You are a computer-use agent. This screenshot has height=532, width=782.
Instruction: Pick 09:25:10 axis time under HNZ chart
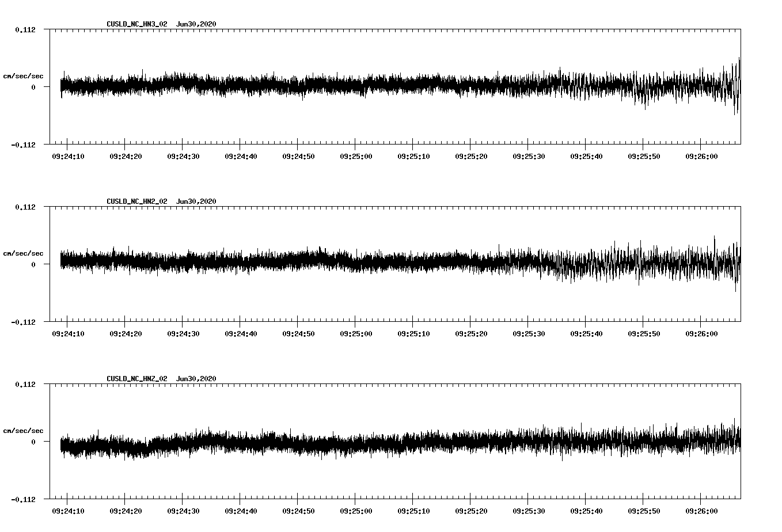pyautogui.click(x=413, y=511)
